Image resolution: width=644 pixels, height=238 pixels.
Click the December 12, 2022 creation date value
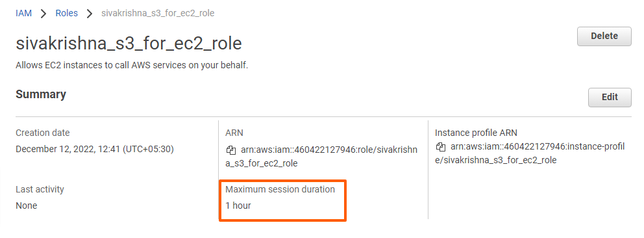(x=95, y=149)
